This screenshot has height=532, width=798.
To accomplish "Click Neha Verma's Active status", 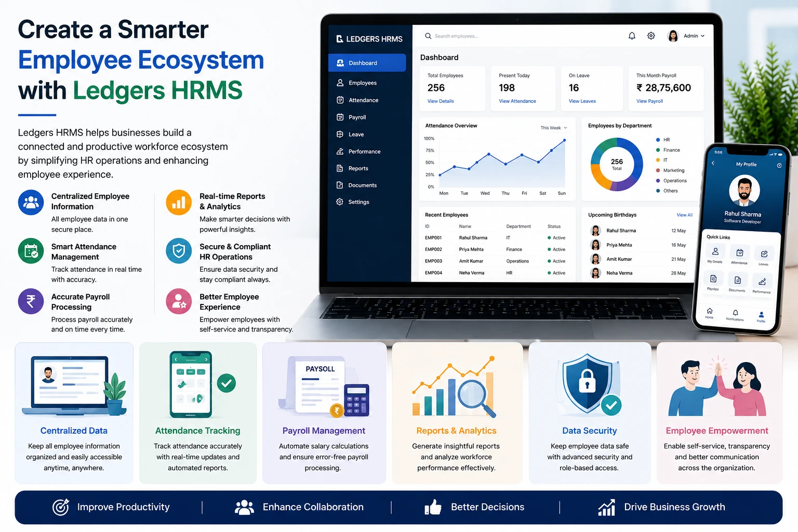I will tap(556, 273).
